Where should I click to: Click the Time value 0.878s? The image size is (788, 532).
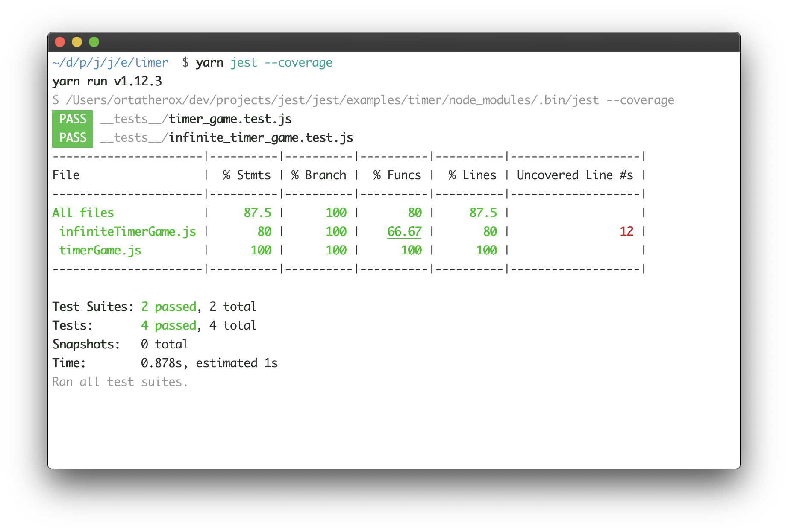[163, 362]
